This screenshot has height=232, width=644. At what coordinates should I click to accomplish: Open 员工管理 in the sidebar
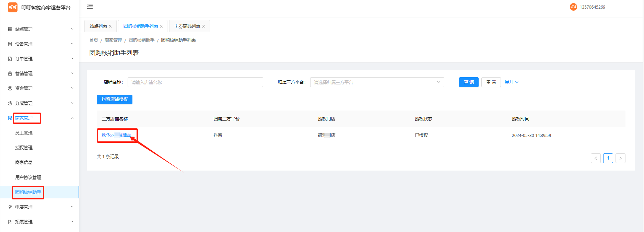tap(24, 133)
